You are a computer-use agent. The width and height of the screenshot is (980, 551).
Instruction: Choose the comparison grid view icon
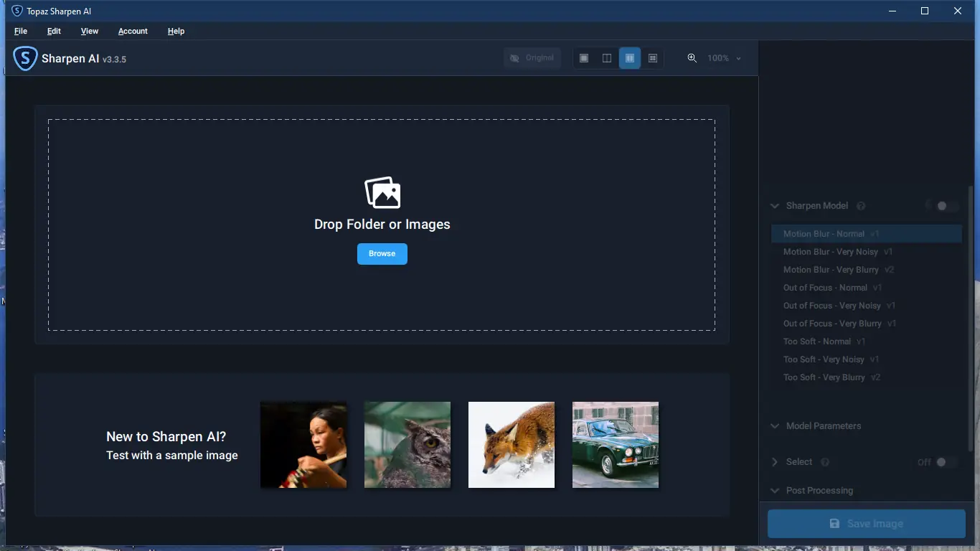click(x=653, y=58)
